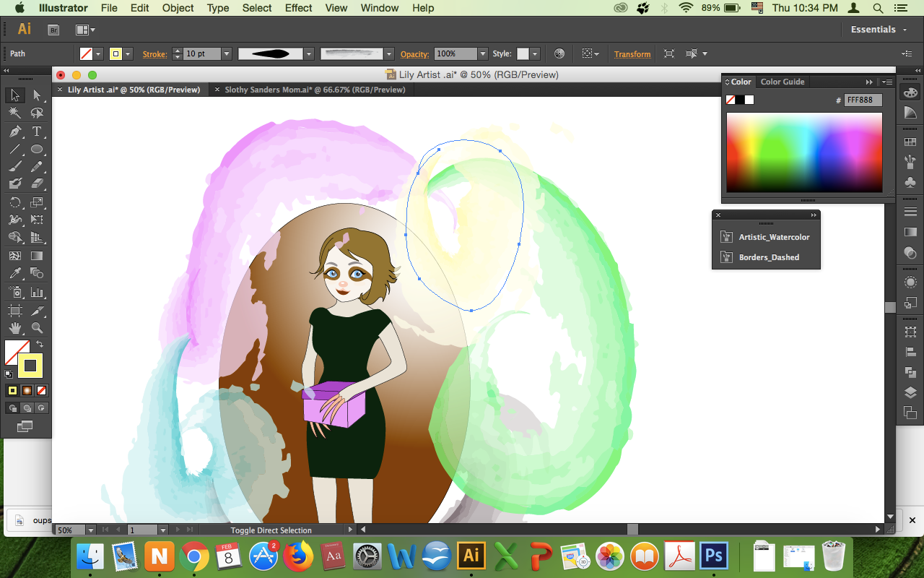Enable Draw Behind mode
This screenshot has width=924, height=578.
[27, 407]
